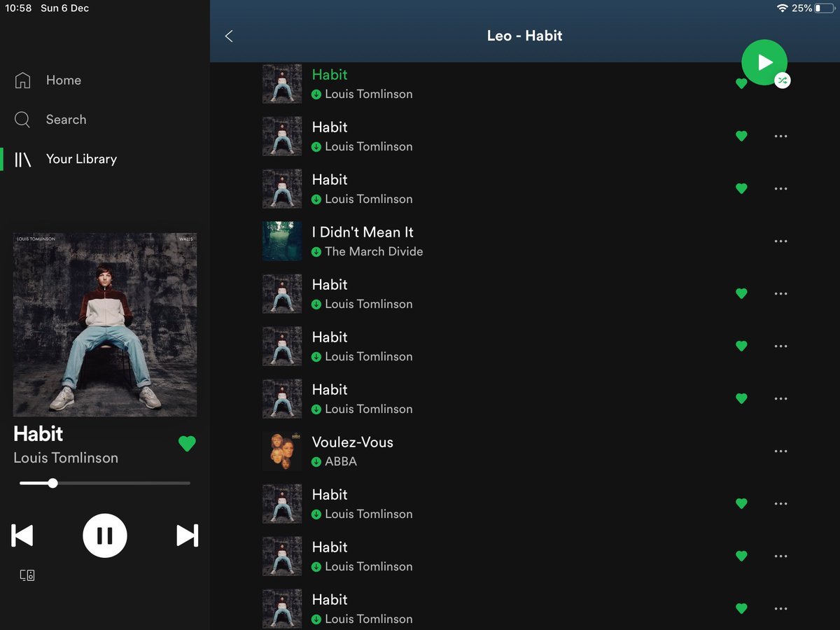This screenshot has width=840, height=630.
Task: Open more options for Voulez-Vous
Action: (781, 451)
